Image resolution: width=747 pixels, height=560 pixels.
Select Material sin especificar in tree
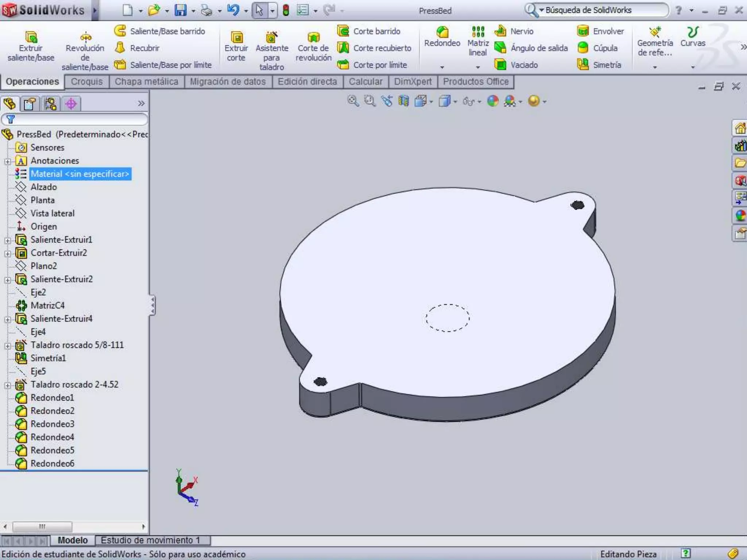click(80, 174)
